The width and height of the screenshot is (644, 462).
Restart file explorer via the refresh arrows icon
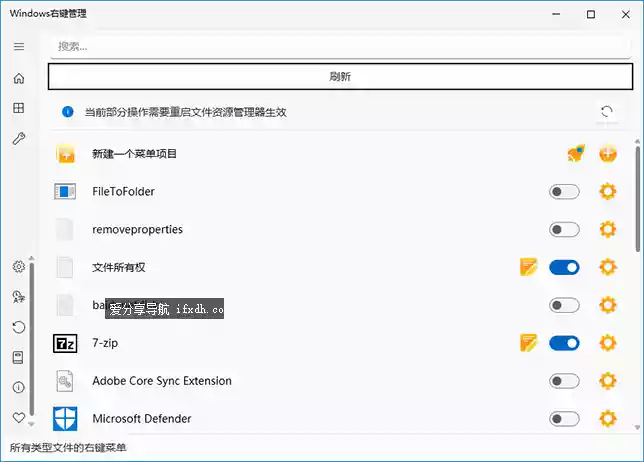tap(607, 111)
